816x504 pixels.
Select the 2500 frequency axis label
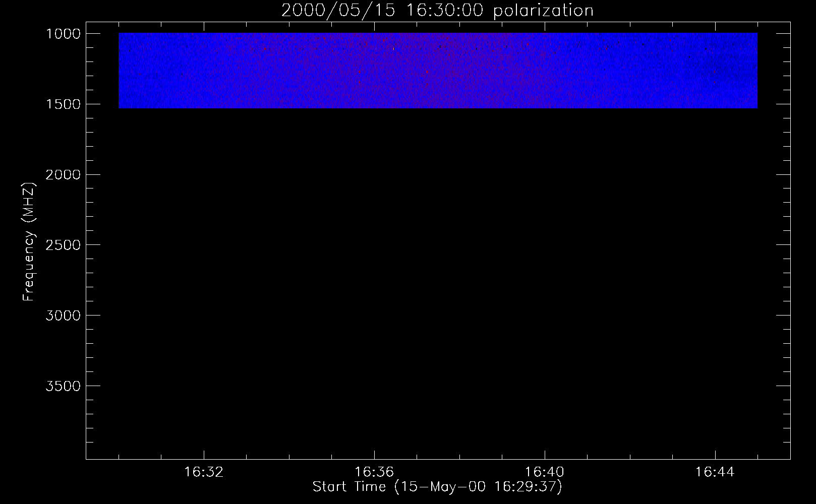(x=63, y=245)
